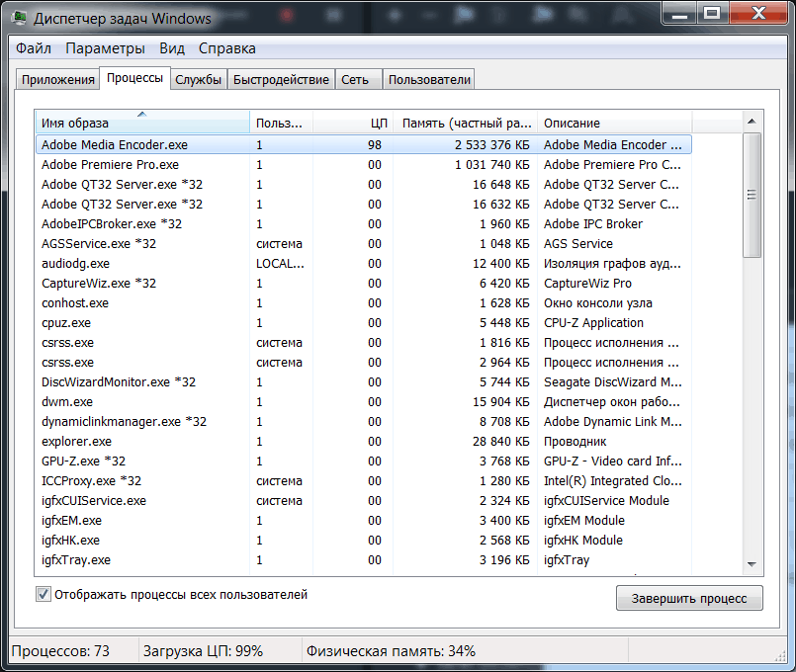Select the Процессы tab

134,78
